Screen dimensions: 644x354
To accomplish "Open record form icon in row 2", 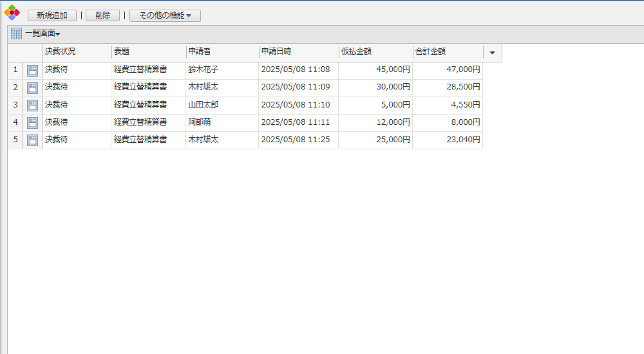I will tap(32, 88).
